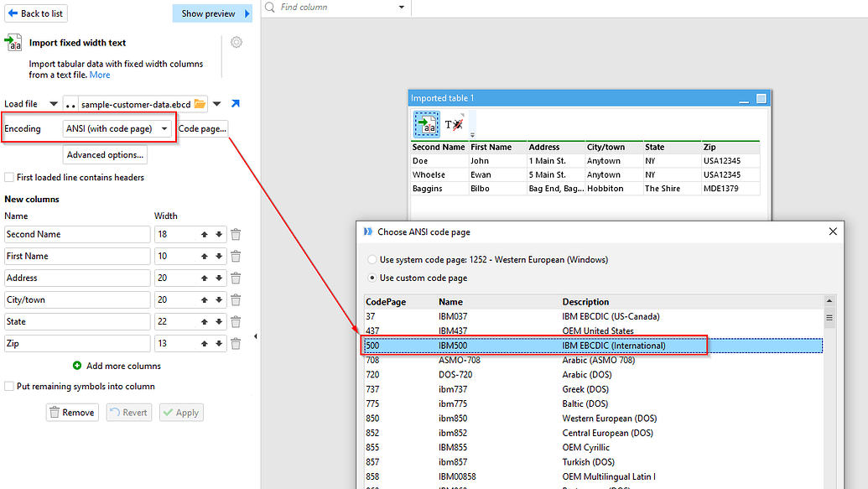Open the Find column dropdown

(400, 8)
